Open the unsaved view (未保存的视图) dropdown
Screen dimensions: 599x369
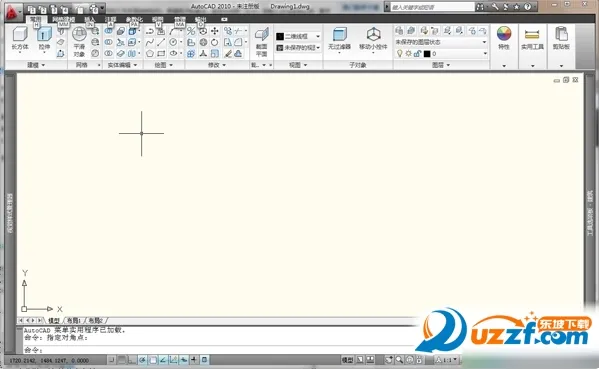pyautogui.click(x=298, y=48)
